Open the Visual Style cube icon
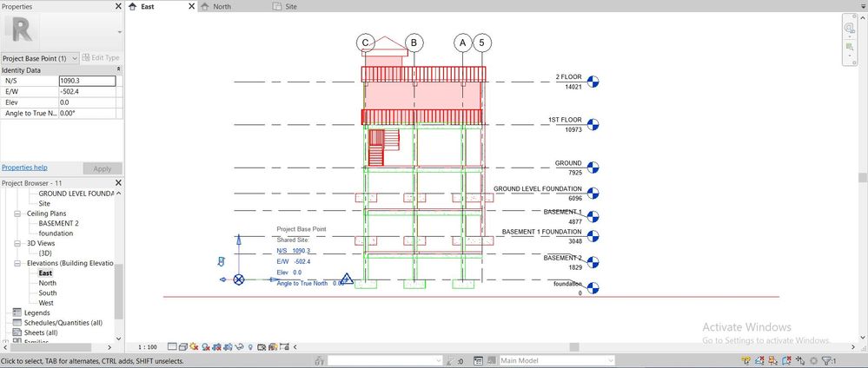The width and height of the screenshot is (868, 368). pos(183,347)
